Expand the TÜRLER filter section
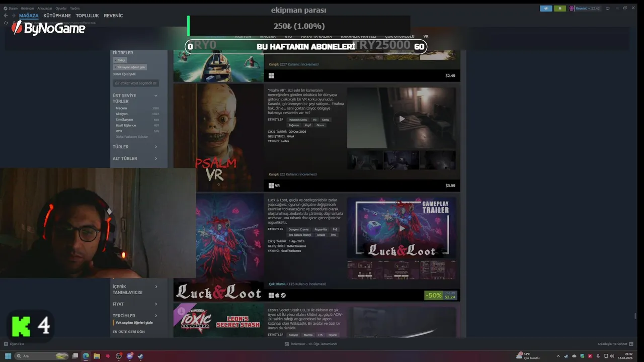This screenshot has width=644, height=362. pyautogui.click(x=135, y=147)
